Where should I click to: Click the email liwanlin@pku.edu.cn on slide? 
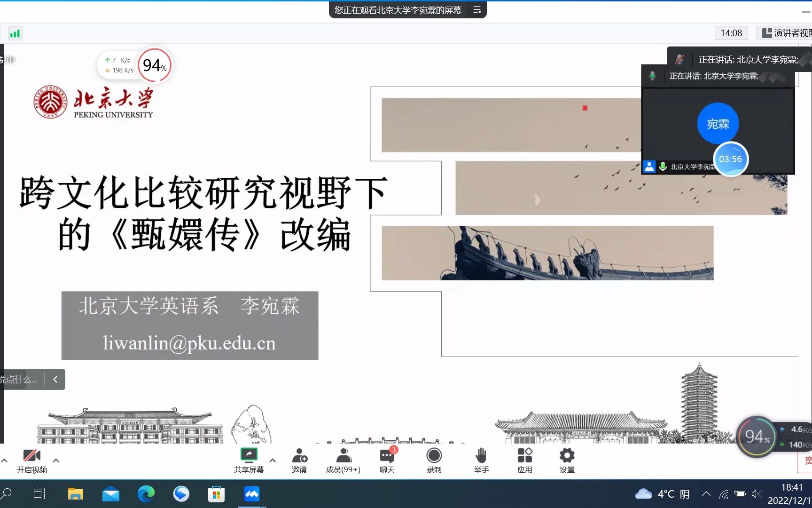[189, 343]
